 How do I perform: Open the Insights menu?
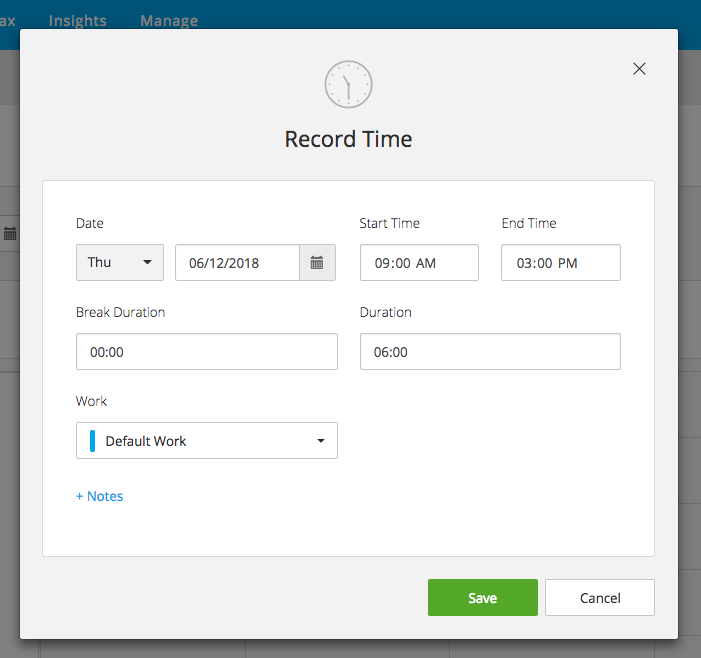tap(77, 21)
